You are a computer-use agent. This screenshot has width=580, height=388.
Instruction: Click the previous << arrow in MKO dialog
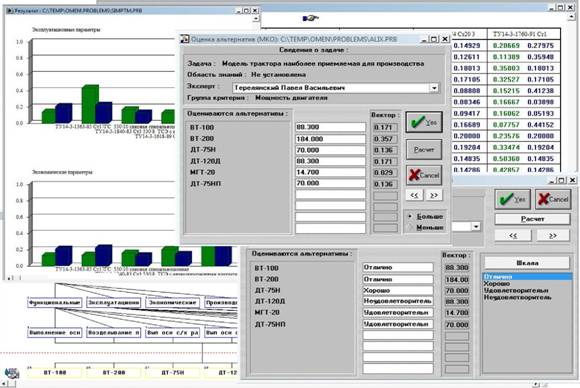tap(414, 195)
